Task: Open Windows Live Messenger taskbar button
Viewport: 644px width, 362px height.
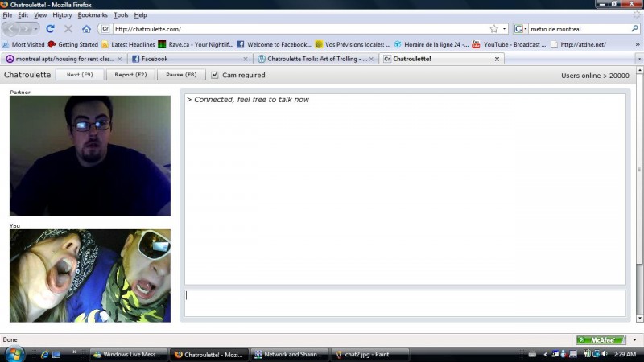Action: click(129, 354)
